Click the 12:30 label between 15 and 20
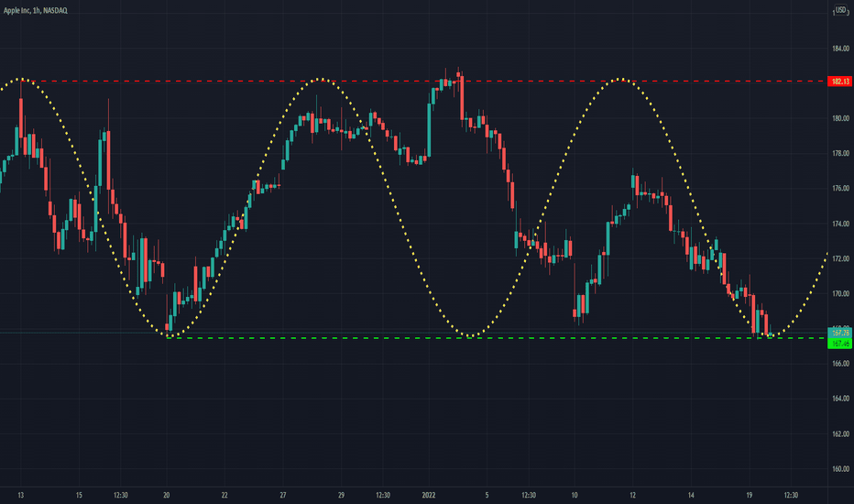 pyautogui.click(x=120, y=495)
